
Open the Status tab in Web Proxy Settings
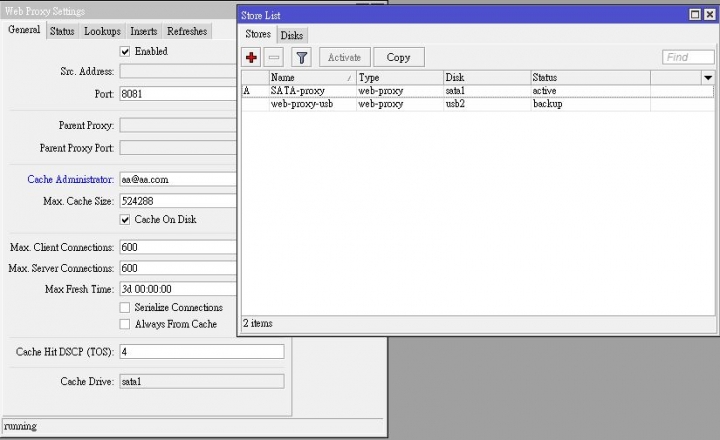62,31
